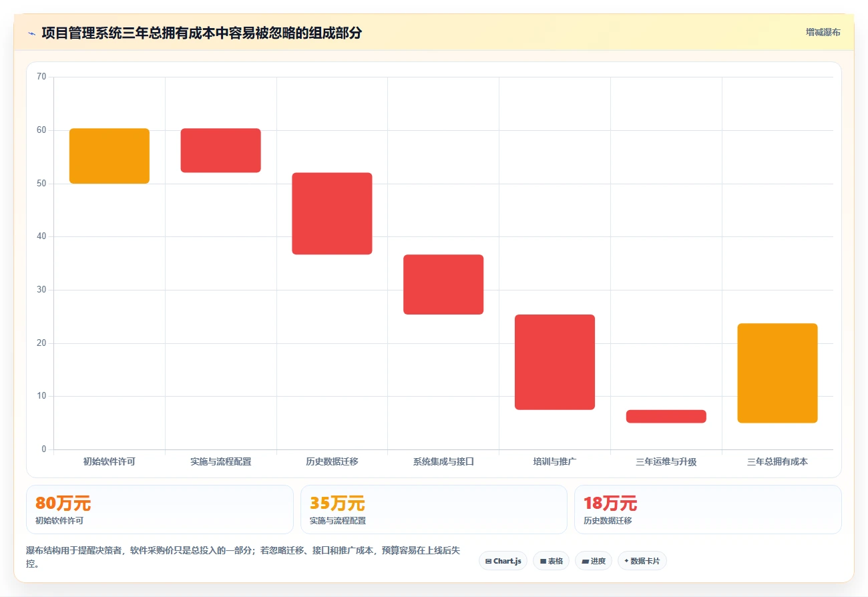Click the x-axis label 培训与推广
The width and height of the screenshot is (868, 597).
555,461
